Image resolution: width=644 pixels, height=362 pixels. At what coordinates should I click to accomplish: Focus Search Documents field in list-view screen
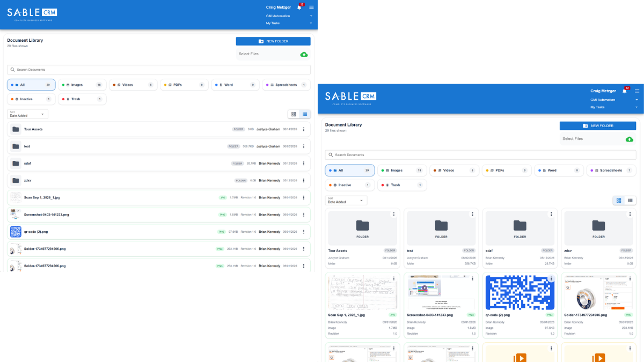point(159,70)
